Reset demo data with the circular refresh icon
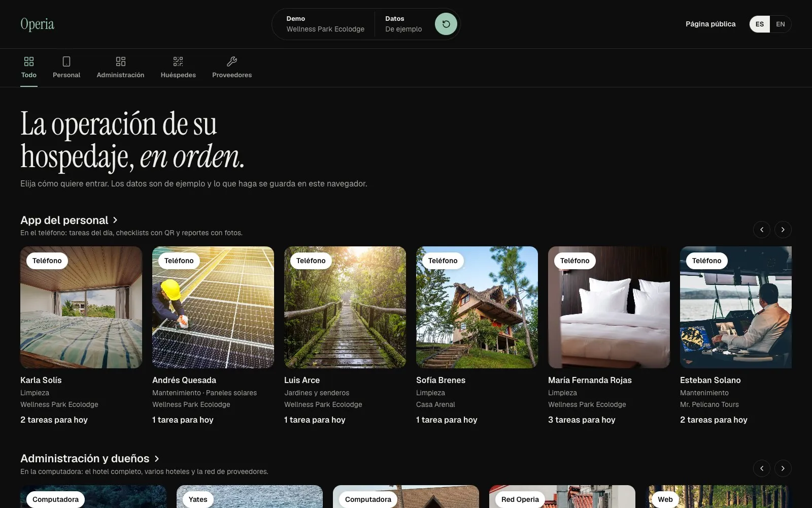812x508 pixels. [446, 24]
